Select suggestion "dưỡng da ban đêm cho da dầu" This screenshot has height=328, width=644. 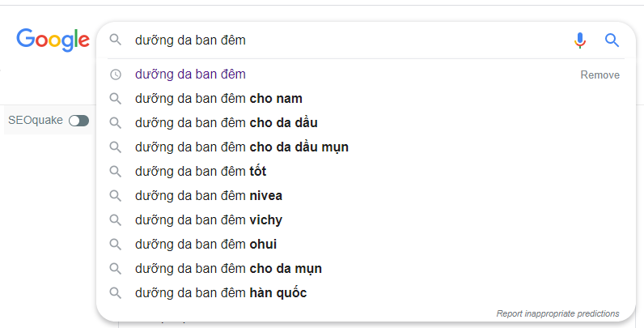click(227, 123)
